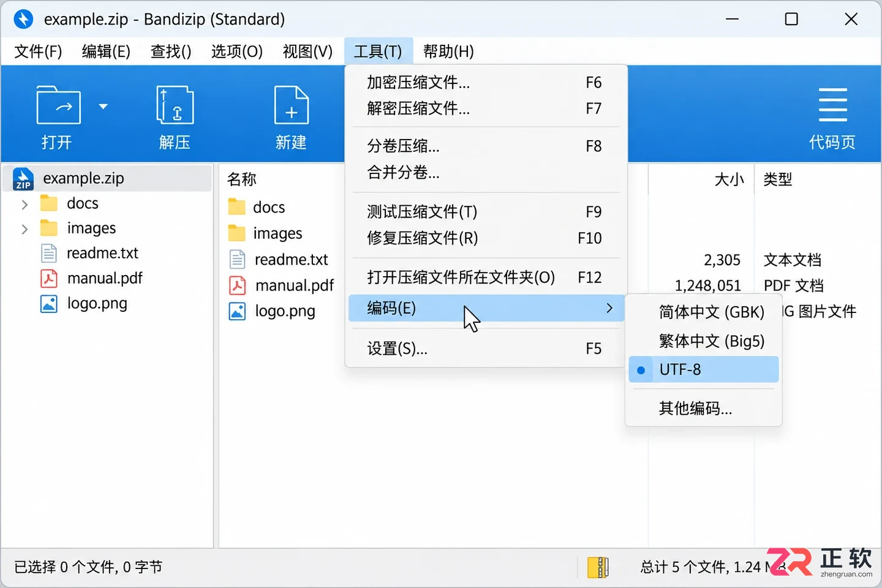The width and height of the screenshot is (882, 588).
Task: Open the 选项(O) menu
Action: coord(237,51)
